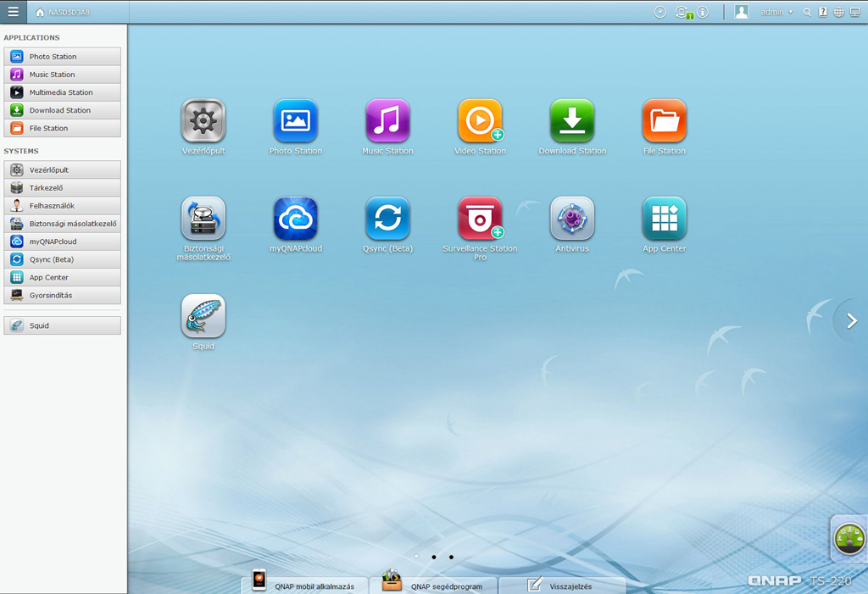Expand the admin user dropdown

pos(776,12)
